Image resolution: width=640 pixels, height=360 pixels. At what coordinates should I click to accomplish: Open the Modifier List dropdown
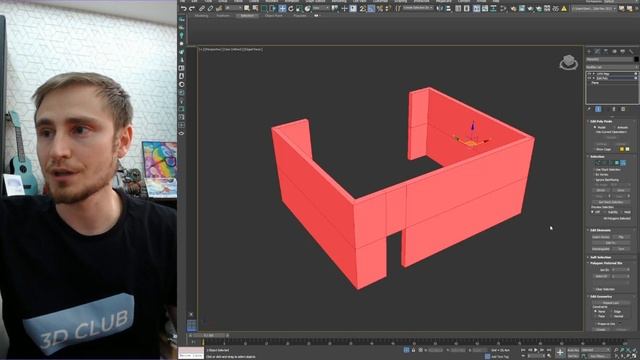pos(612,67)
